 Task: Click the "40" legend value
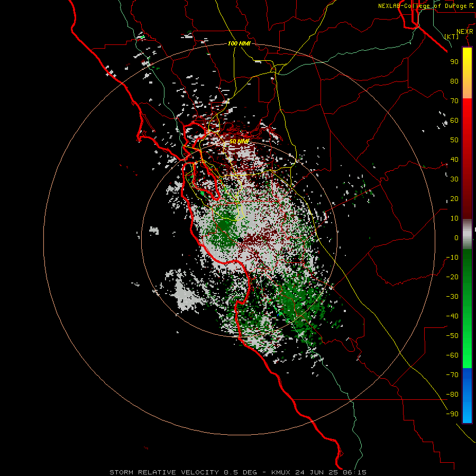(x=454, y=159)
